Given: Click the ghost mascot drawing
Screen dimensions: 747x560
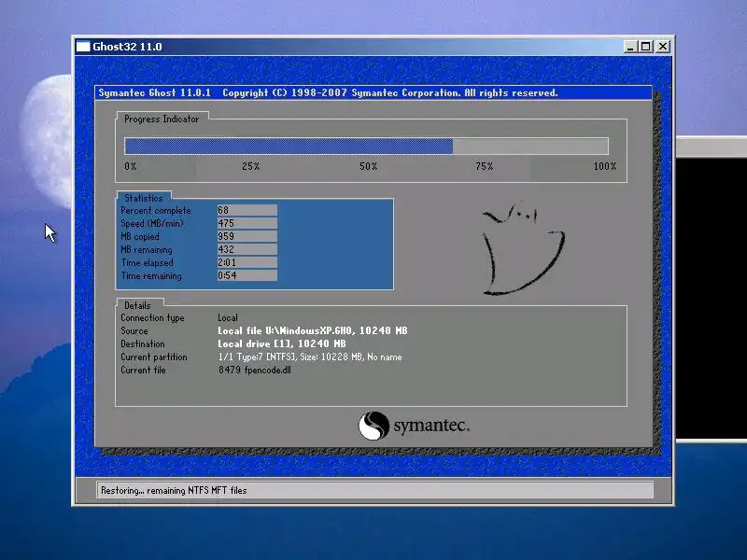Looking at the screenshot, I should coord(523,247).
